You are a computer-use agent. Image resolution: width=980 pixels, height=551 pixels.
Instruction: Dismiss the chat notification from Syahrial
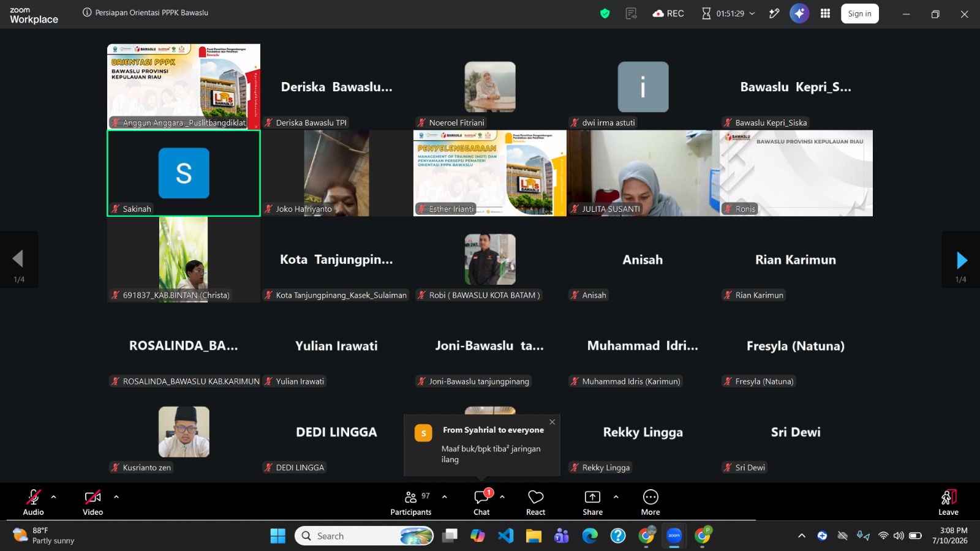552,422
